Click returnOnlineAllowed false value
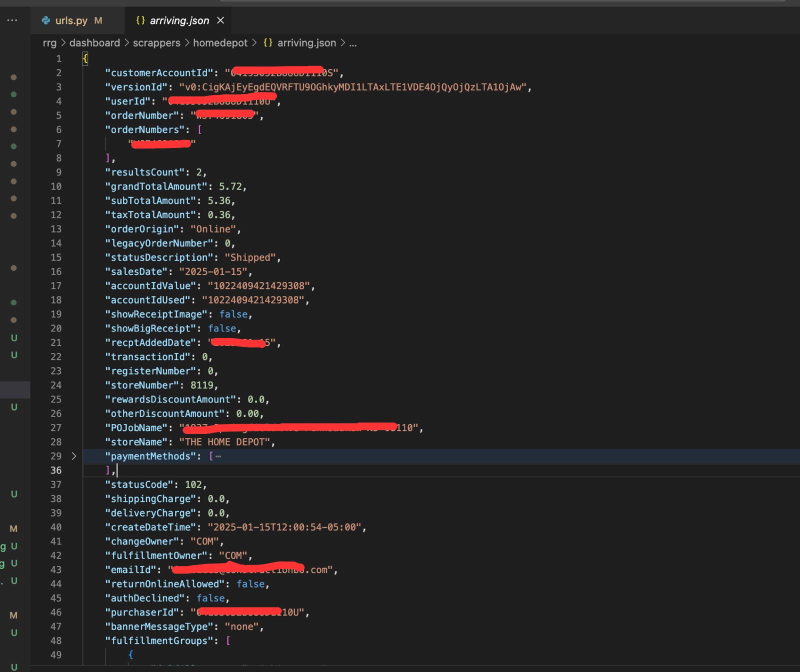Viewport: 800px width, 672px height. [250, 584]
